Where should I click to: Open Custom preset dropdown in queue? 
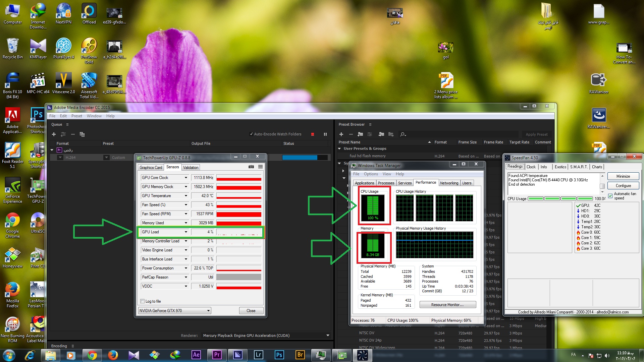pos(106,158)
